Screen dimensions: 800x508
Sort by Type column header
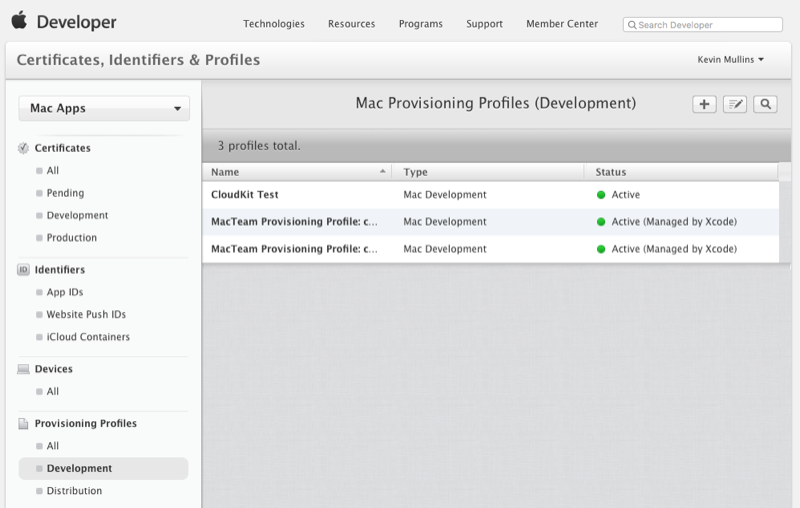point(488,172)
